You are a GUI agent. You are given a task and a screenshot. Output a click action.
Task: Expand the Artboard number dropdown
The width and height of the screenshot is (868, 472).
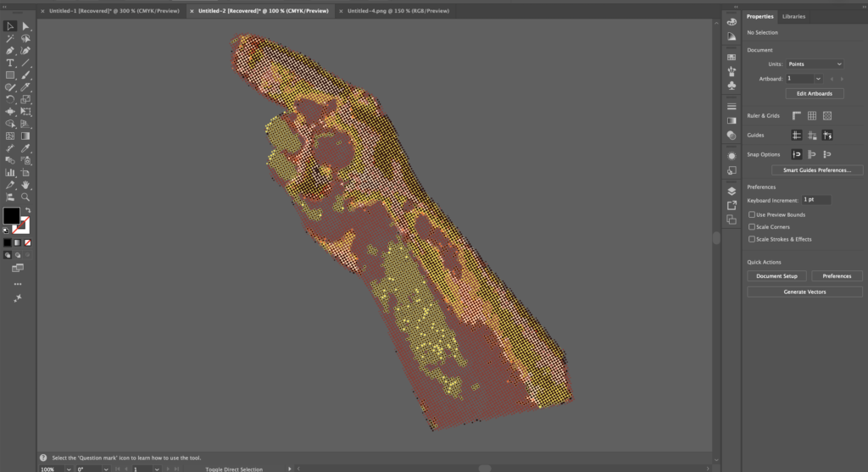[x=818, y=78]
